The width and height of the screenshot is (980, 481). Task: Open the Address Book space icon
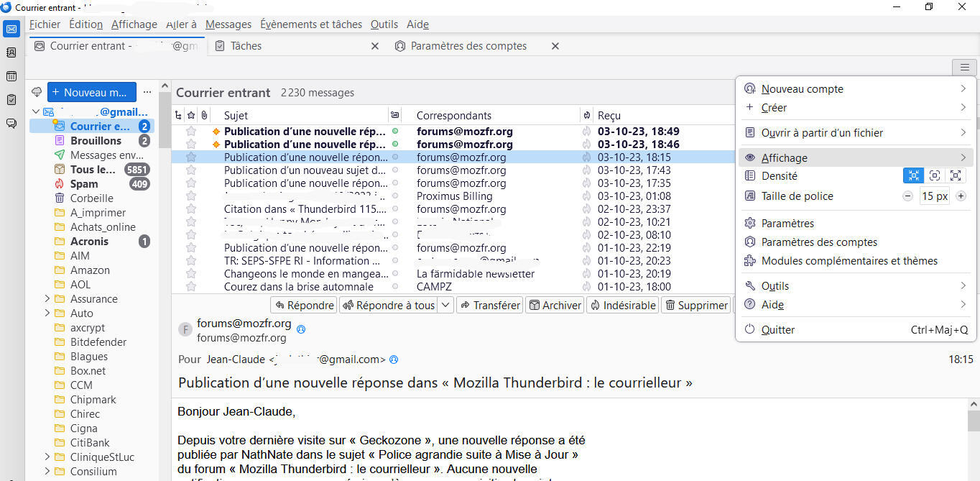pyautogui.click(x=11, y=52)
